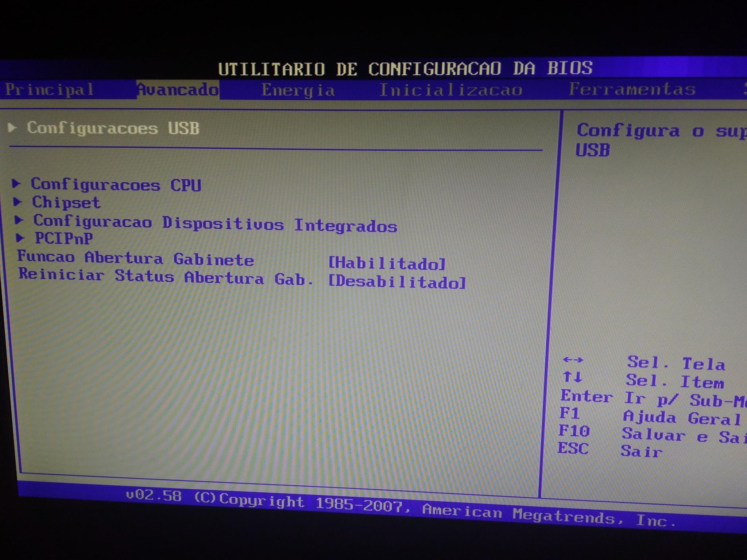Screen dimensions: 747x560
Task: Click the F1 Ajuda Geral hint
Action: coord(650,416)
